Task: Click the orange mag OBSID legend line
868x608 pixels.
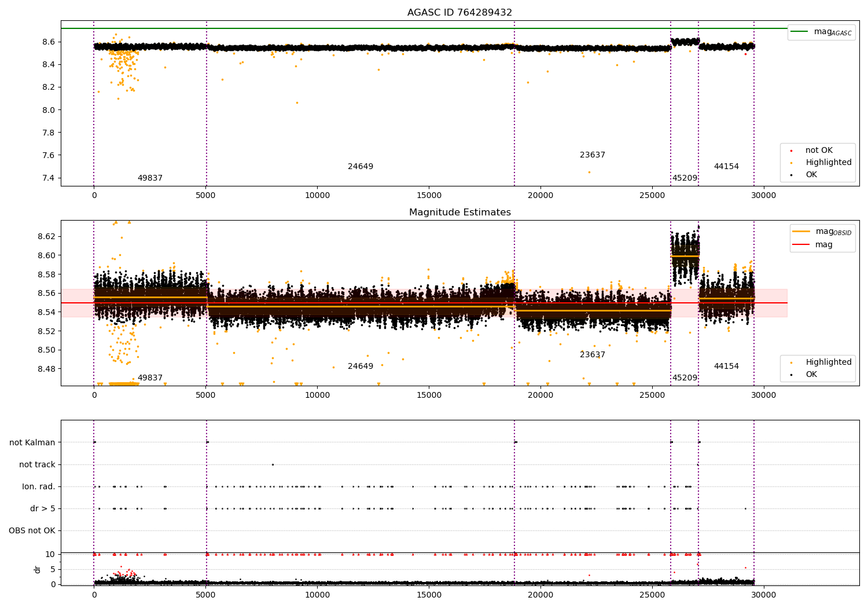Action: click(x=801, y=232)
